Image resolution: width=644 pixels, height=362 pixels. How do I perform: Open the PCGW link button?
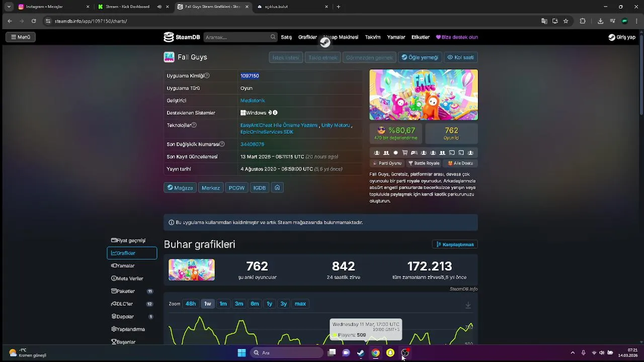click(236, 188)
